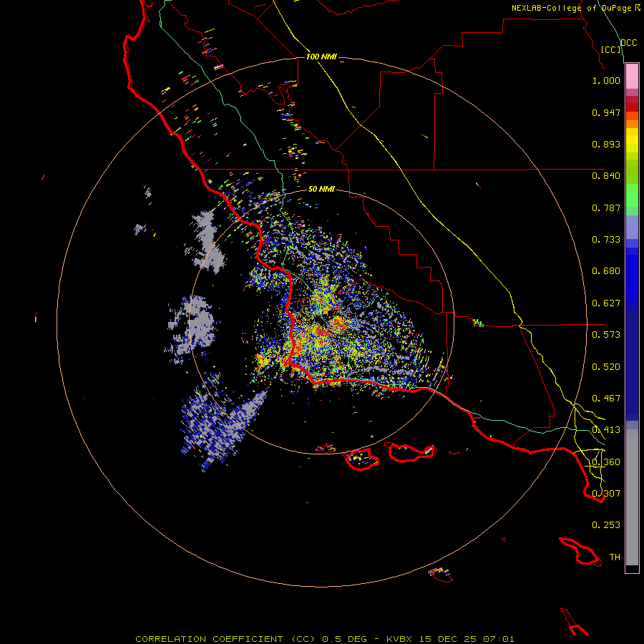Select the 0.733 legend value
This screenshot has width=644, height=644.
(606, 240)
